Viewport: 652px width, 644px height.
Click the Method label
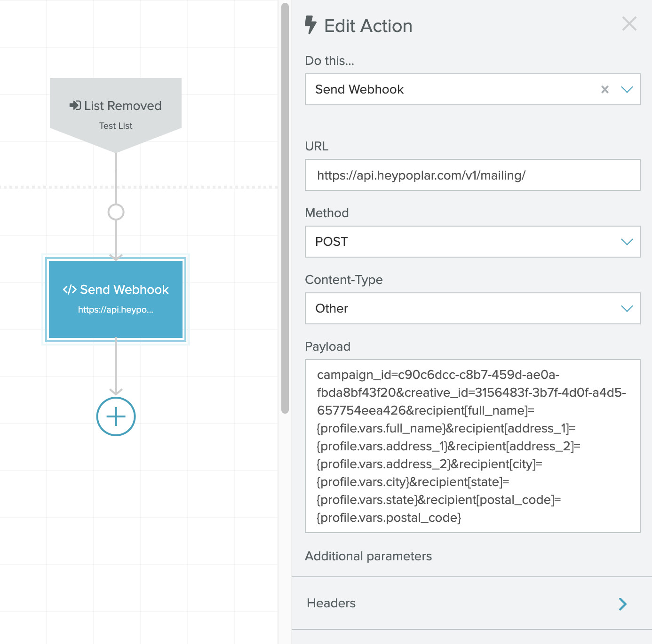click(327, 213)
